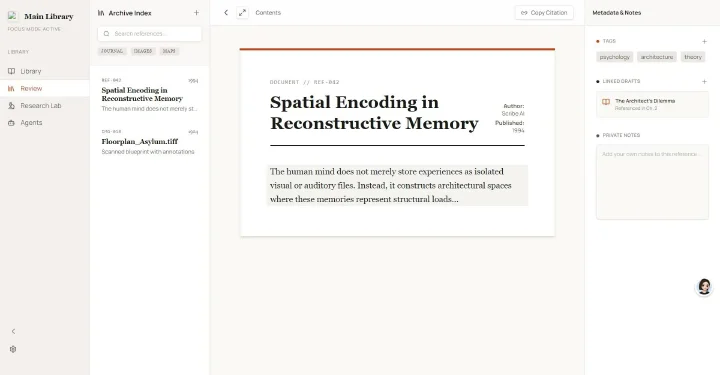
Task: Click DOCUMENT // REF-042 label
Action: point(304,82)
